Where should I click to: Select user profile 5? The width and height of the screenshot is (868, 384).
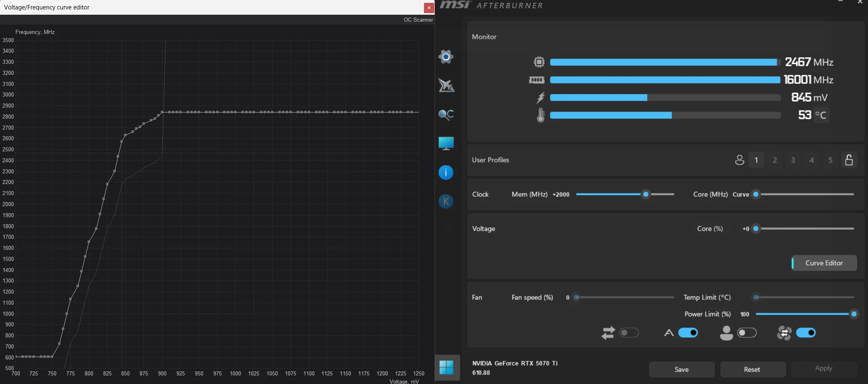pos(830,160)
